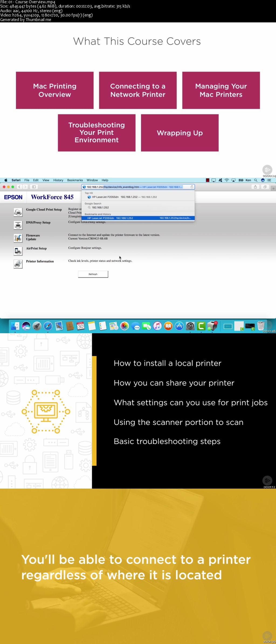Open Firmware Update link
This screenshot has height=644, width=276.
point(33,237)
